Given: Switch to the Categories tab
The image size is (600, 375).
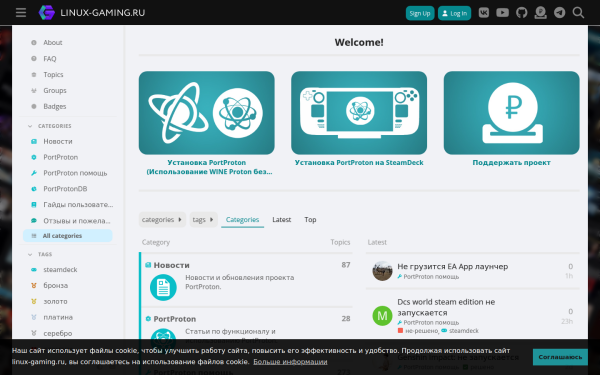Looking at the screenshot, I should tap(242, 220).
